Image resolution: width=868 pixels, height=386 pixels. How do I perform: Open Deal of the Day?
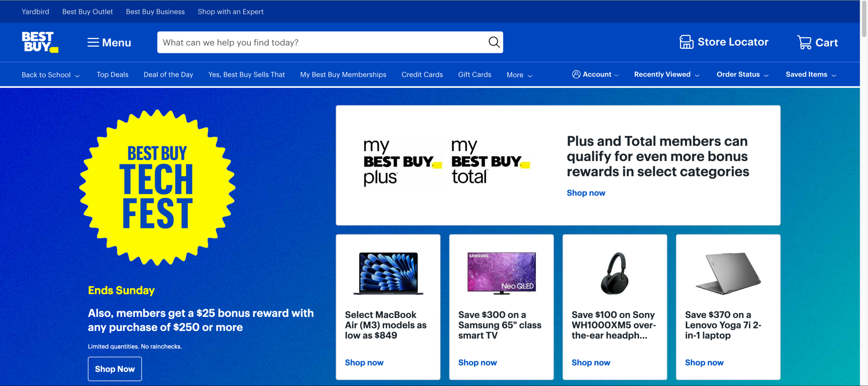click(168, 75)
